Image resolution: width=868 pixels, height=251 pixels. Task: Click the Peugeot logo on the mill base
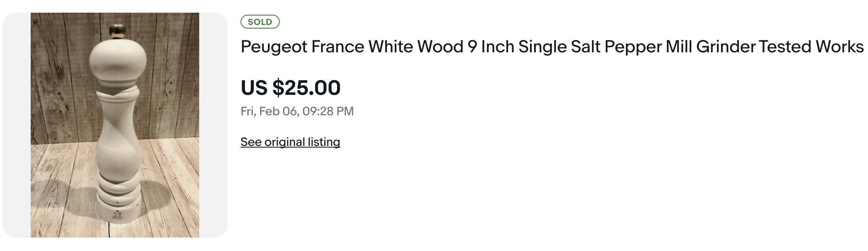117,215
